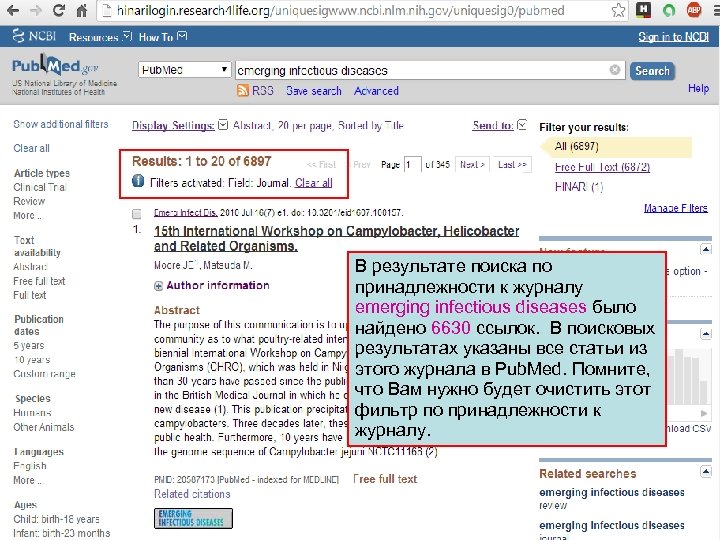Filter language by English
720x540 pixels.
point(30,466)
